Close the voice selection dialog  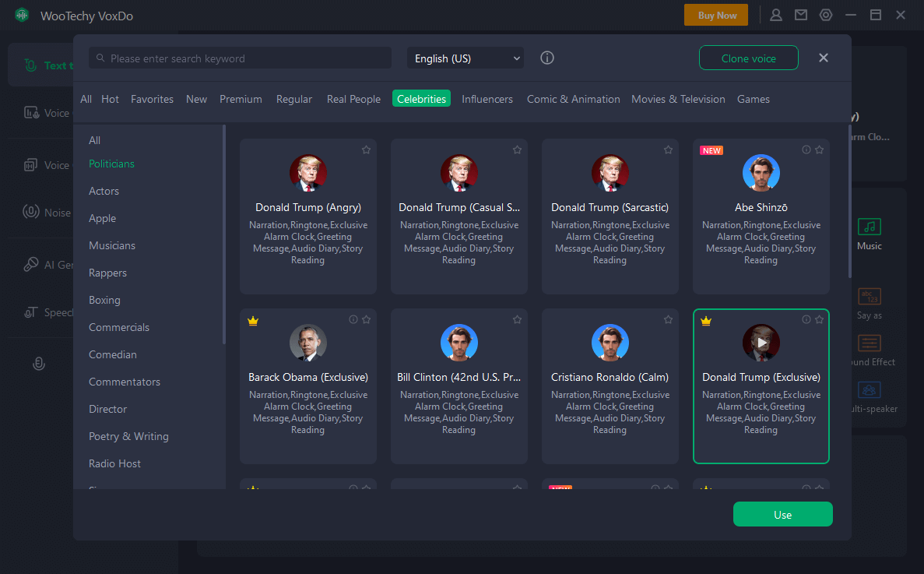point(824,58)
